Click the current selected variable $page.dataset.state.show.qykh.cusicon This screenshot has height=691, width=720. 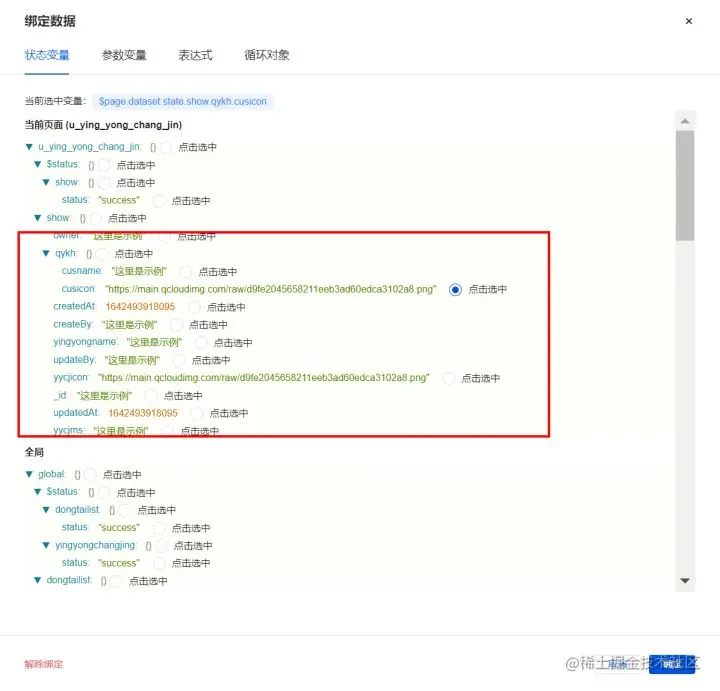coord(183,101)
